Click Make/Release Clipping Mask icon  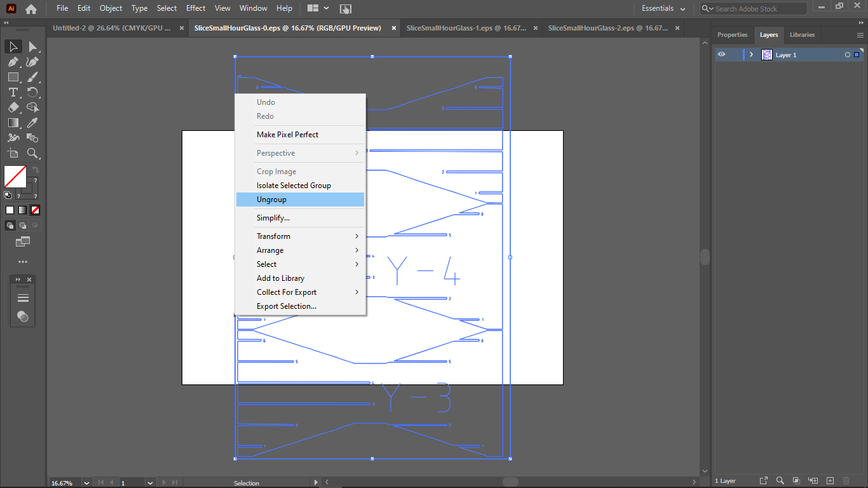click(796, 481)
